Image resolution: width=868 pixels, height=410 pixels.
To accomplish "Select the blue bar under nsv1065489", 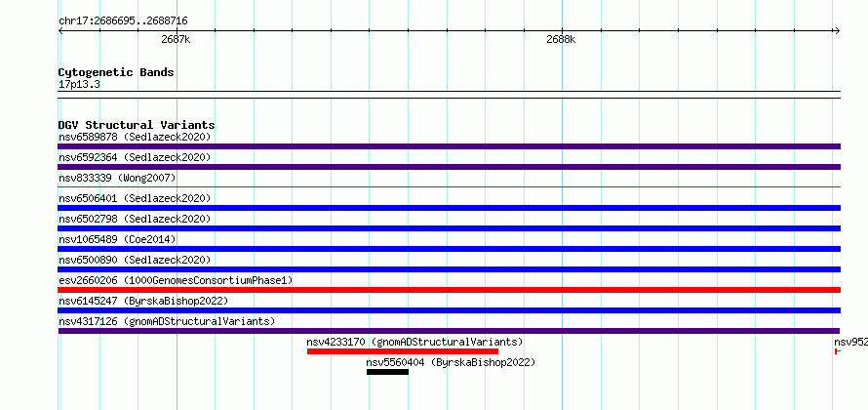I will tap(449, 249).
